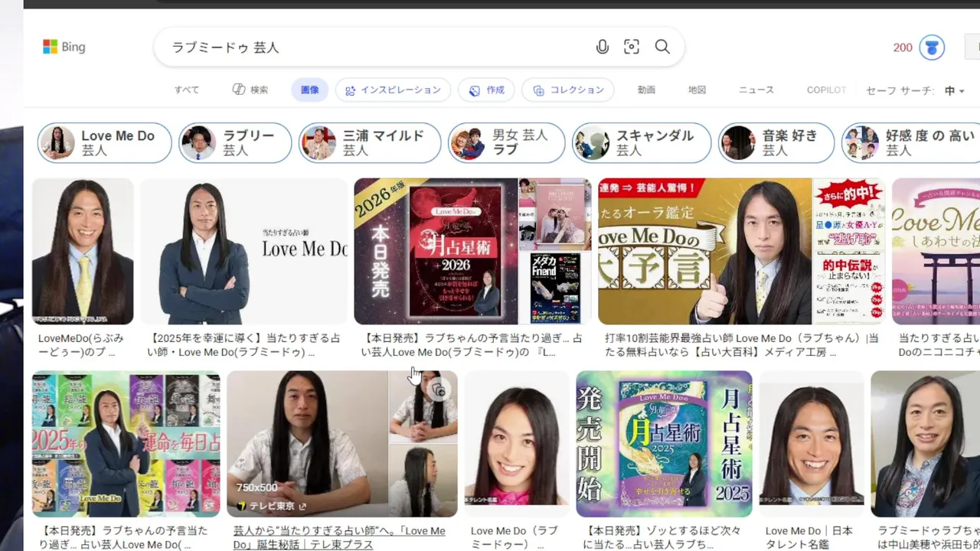This screenshot has width=980, height=551.
Task: Switch to the 検索 tab
Action: 250,90
